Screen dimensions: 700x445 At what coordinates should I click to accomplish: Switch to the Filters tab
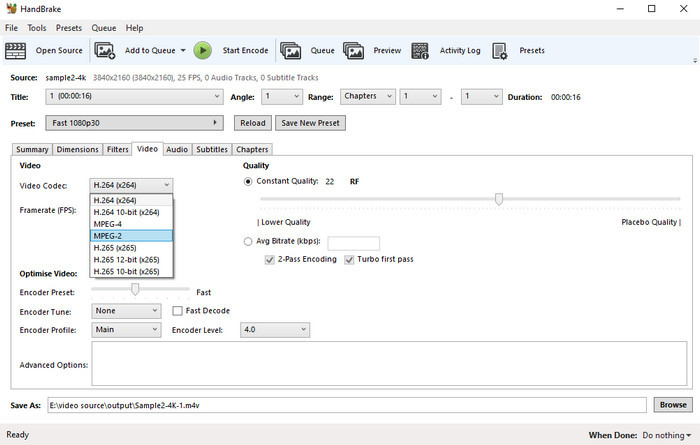point(117,150)
